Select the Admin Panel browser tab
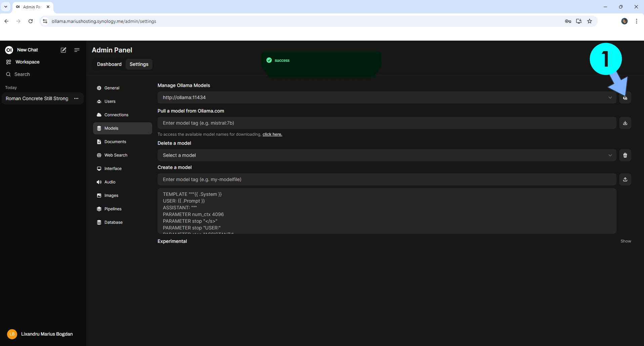 pyautogui.click(x=33, y=7)
